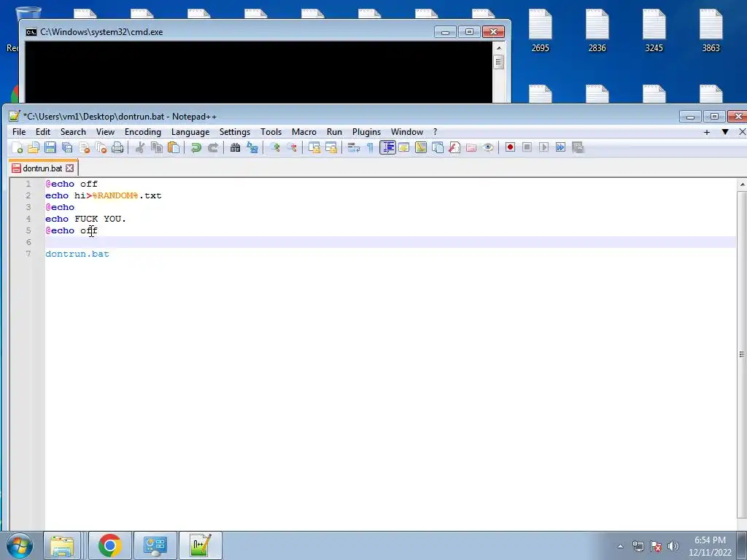Click the Stop Recording macro icon

[527, 147]
